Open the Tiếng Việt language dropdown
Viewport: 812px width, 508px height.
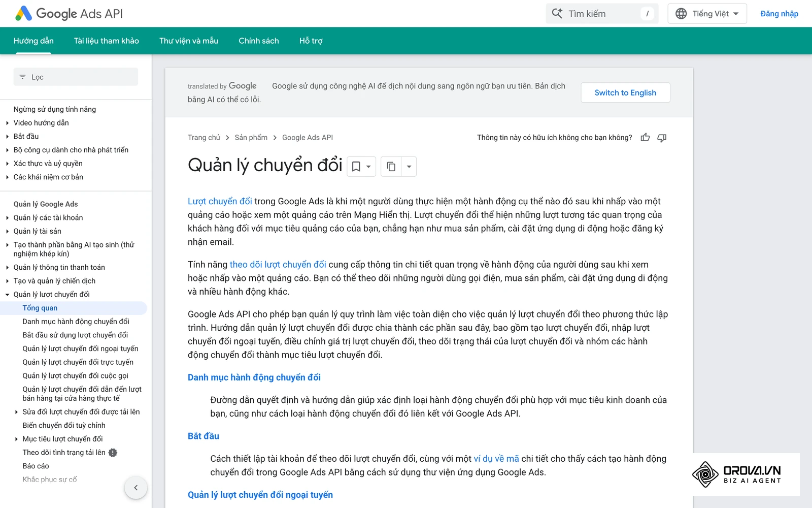707,14
